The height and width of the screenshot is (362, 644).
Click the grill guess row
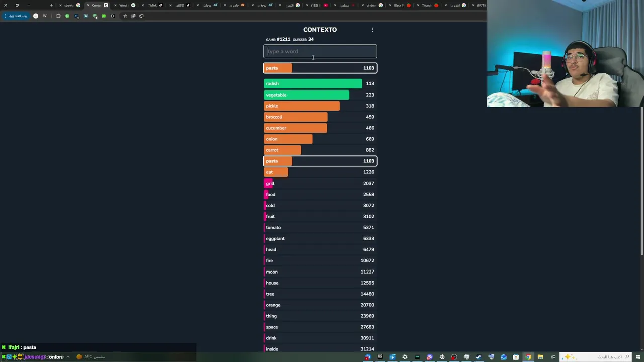(x=320, y=183)
